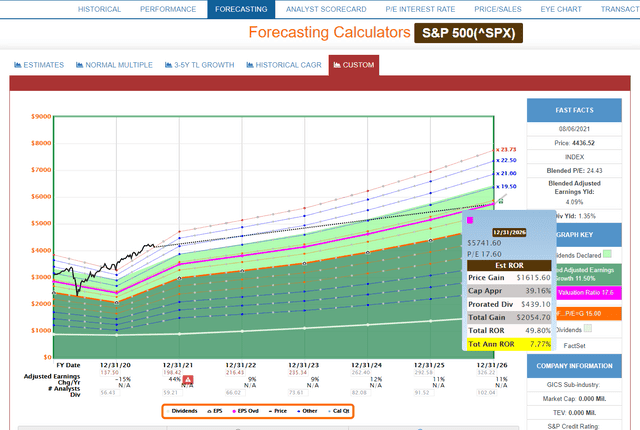
Task: Edit adjusted earnings field 216.43 for 12/31/22
Action: pyautogui.click(x=235, y=372)
